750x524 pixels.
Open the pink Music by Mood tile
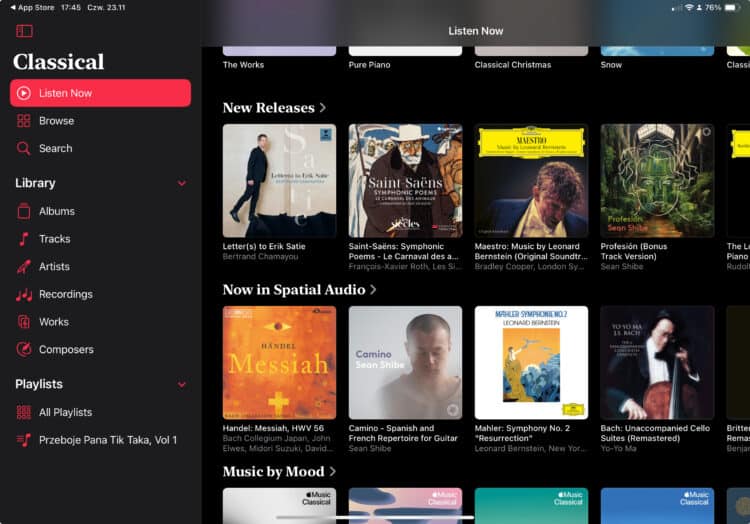click(406, 506)
